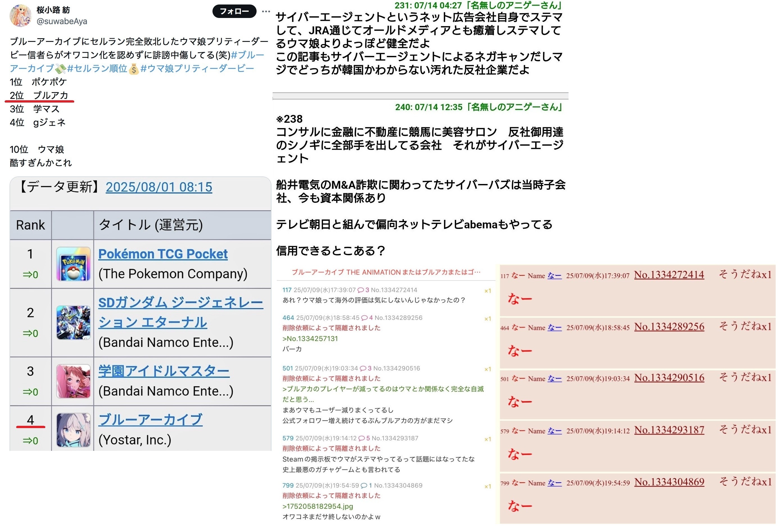
Task: Click the Pokémon TCG Pocket app icon
Action: [x=73, y=264]
